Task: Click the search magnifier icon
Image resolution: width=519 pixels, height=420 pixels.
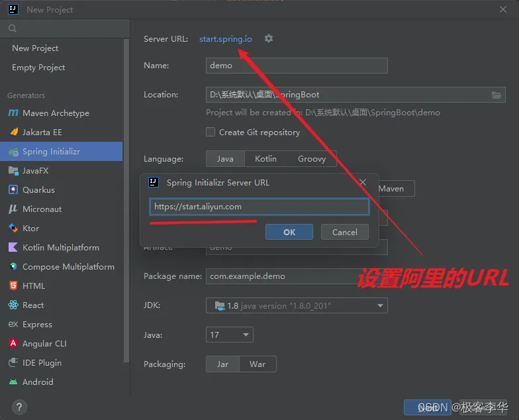Action: pos(12,28)
